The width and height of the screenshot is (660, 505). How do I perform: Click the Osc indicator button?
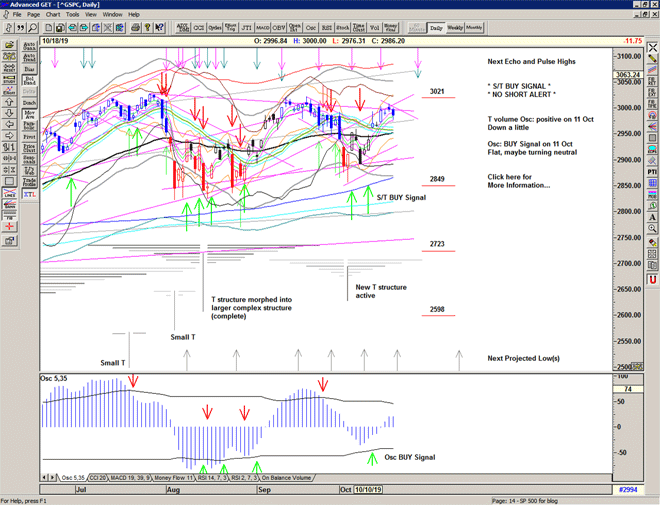pos(311,28)
